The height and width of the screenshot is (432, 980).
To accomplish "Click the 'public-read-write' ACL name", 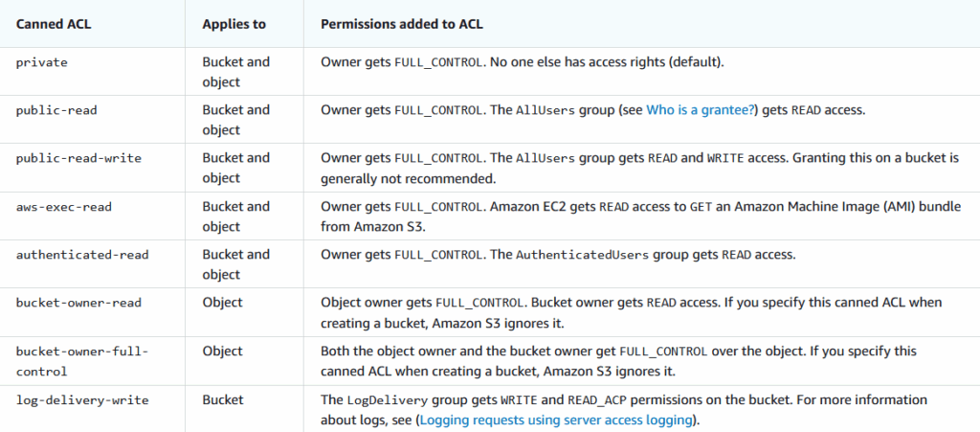I will pyautogui.click(x=78, y=158).
